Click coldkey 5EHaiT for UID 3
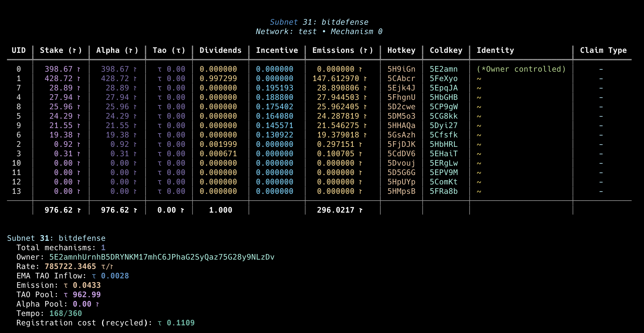 point(444,154)
